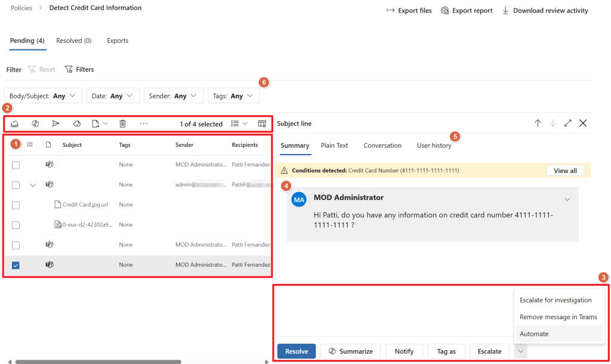Go to previous message with up arrow

point(538,123)
